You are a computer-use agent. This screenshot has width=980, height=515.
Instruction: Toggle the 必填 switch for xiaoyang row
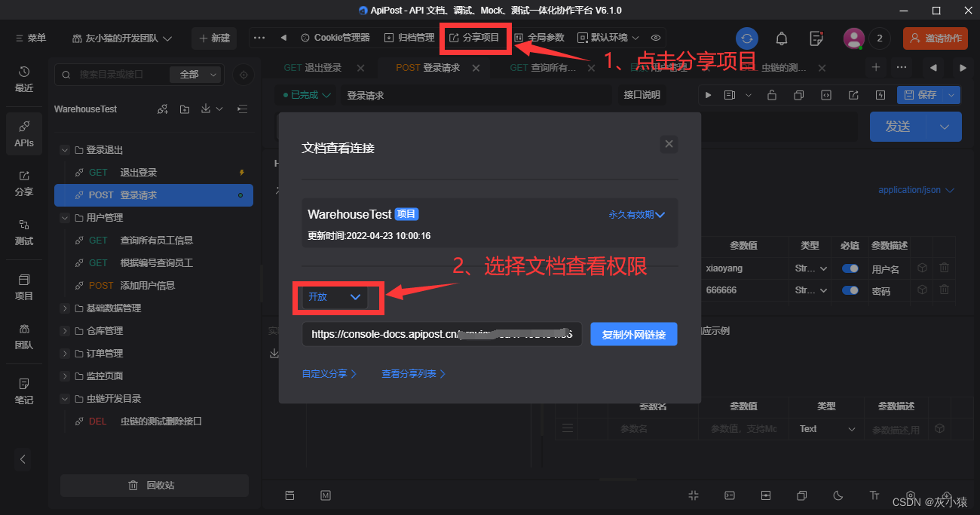tap(850, 268)
